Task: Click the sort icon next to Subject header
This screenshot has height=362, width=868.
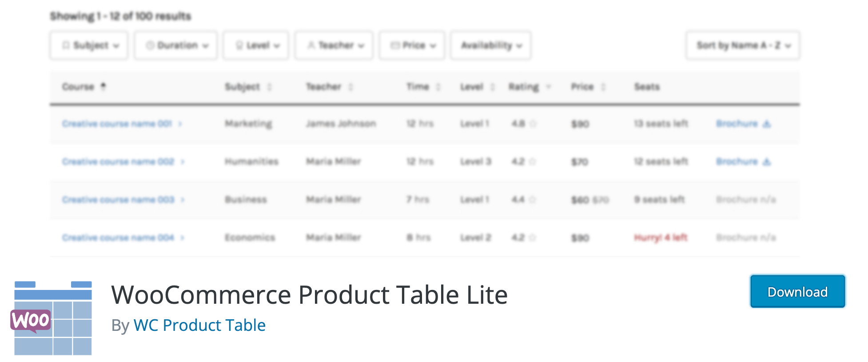Action: coord(269,87)
